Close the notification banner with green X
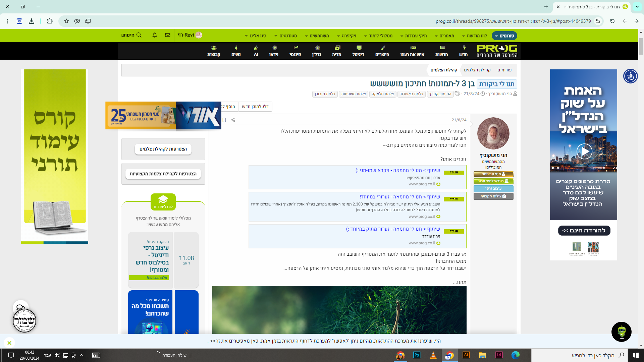The height and width of the screenshot is (362, 644). pyautogui.click(x=9, y=343)
